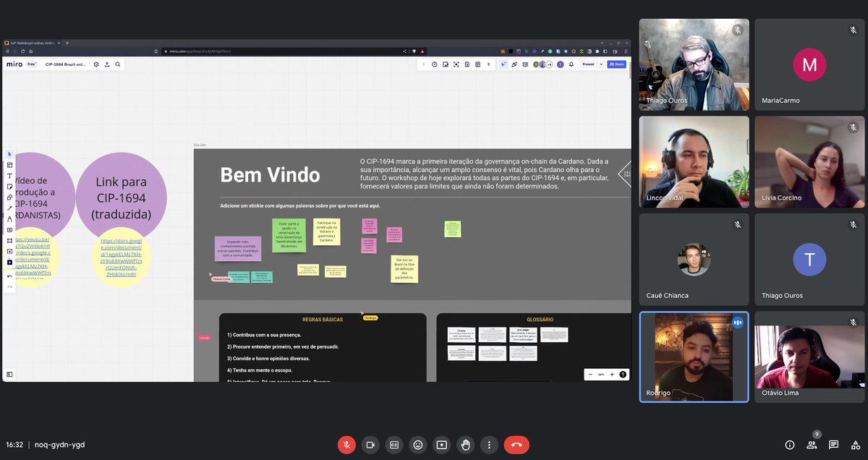Open the Miro upload tool

click(x=10, y=251)
